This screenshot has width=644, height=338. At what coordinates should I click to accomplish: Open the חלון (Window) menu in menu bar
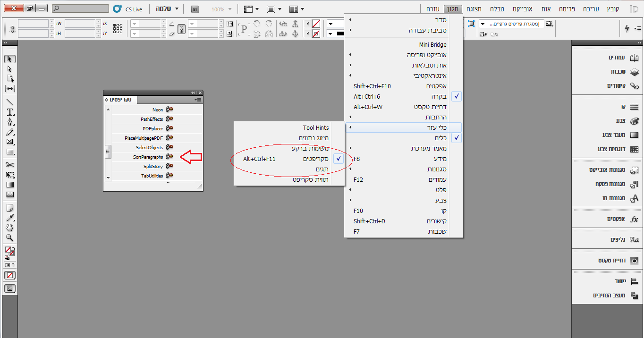453,9
